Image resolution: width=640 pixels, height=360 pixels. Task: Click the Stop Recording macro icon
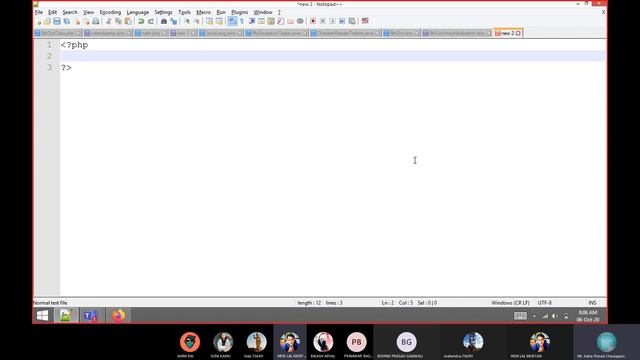click(323, 21)
